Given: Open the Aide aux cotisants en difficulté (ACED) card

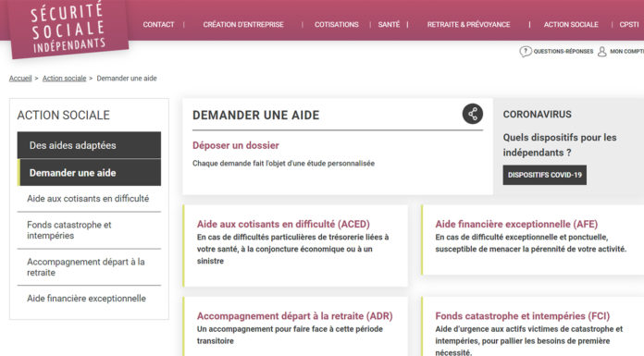Looking at the screenshot, I should point(295,246).
